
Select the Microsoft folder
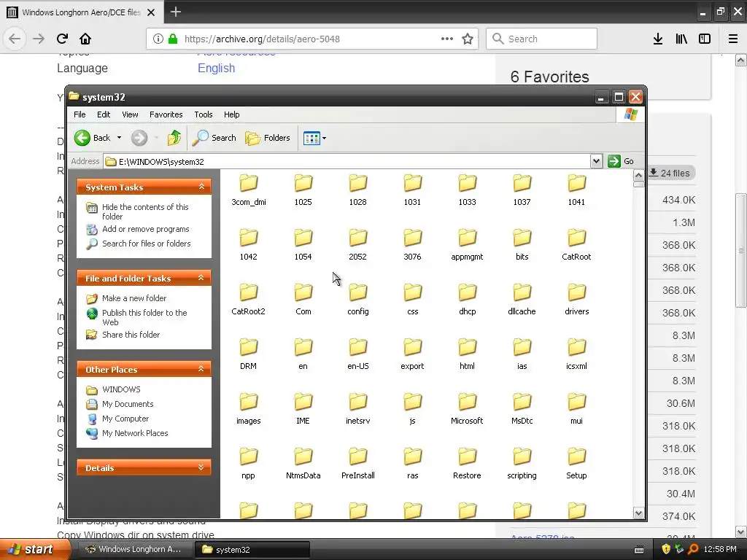pos(468,409)
